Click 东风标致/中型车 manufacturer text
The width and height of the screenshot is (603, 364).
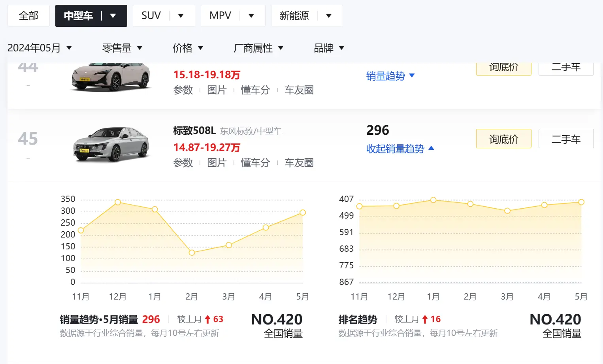[x=251, y=131]
